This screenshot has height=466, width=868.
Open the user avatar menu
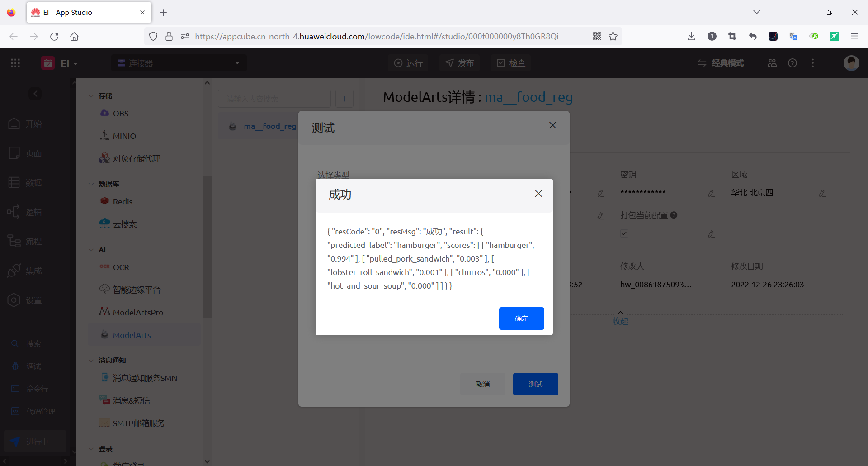851,63
